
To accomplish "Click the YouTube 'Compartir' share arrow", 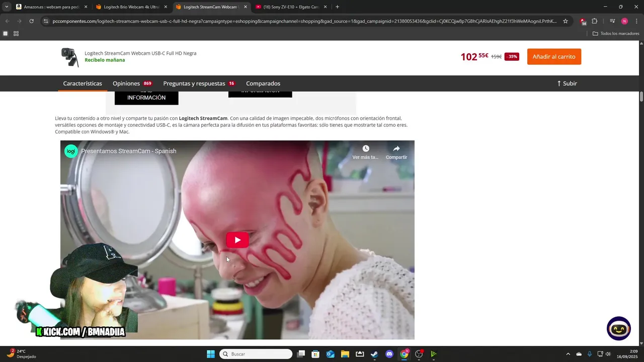I will tap(396, 149).
